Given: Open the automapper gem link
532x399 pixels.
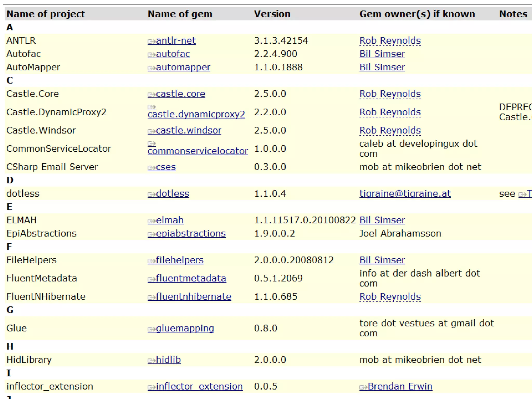Looking at the screenshot, I should [183, 67].
